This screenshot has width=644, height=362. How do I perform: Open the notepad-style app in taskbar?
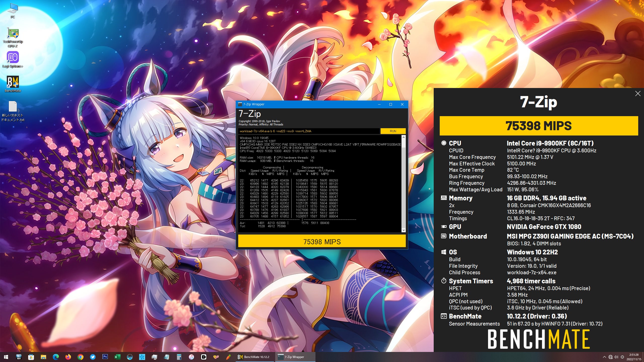(x=167, y=357)
